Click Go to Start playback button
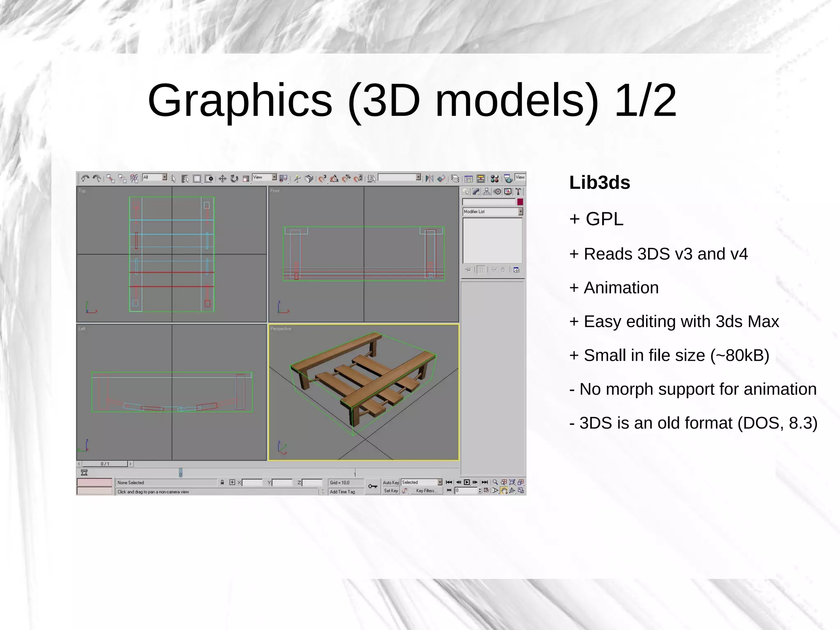Screen dimensions: 840x630 pyautogui.click(x=449, y=482)
